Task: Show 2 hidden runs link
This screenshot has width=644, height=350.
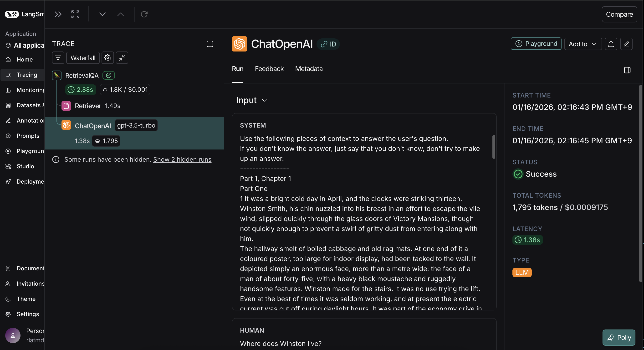Action: tap(182, 160)
